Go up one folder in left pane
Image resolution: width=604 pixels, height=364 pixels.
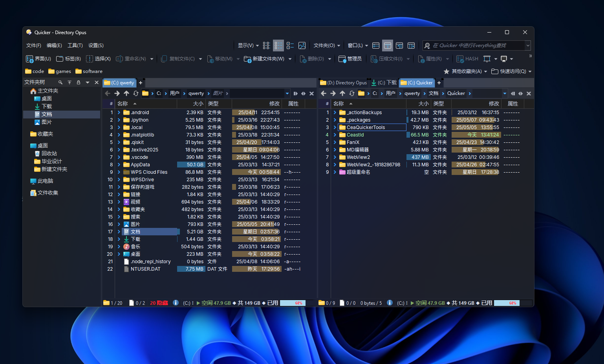click(x=126, y=93)
